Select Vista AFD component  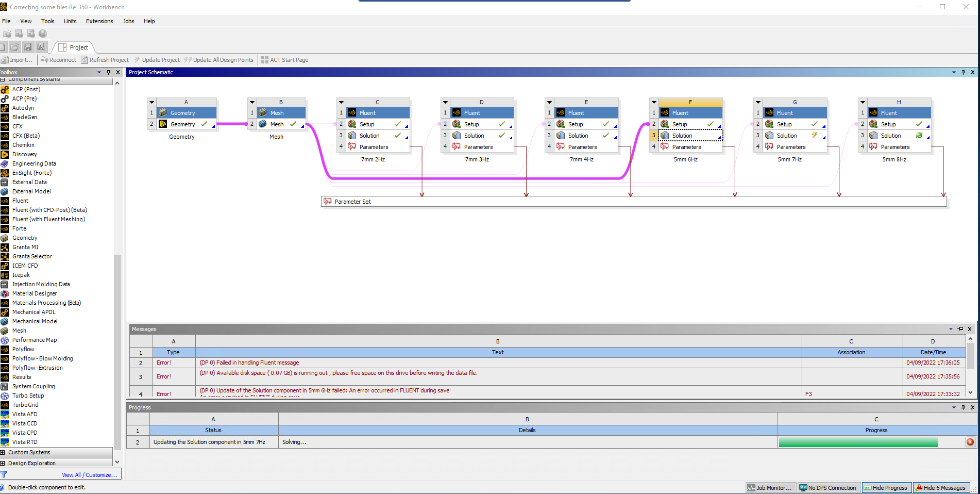[x=25, y=414]
